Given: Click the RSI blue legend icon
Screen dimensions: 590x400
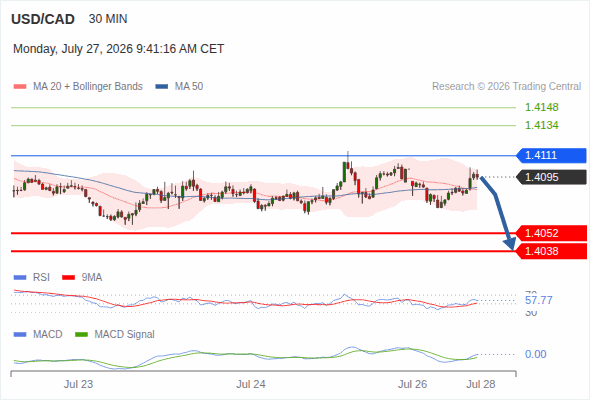Looking at the screenshot, I should pyautogui.click(x=20, y=278).
